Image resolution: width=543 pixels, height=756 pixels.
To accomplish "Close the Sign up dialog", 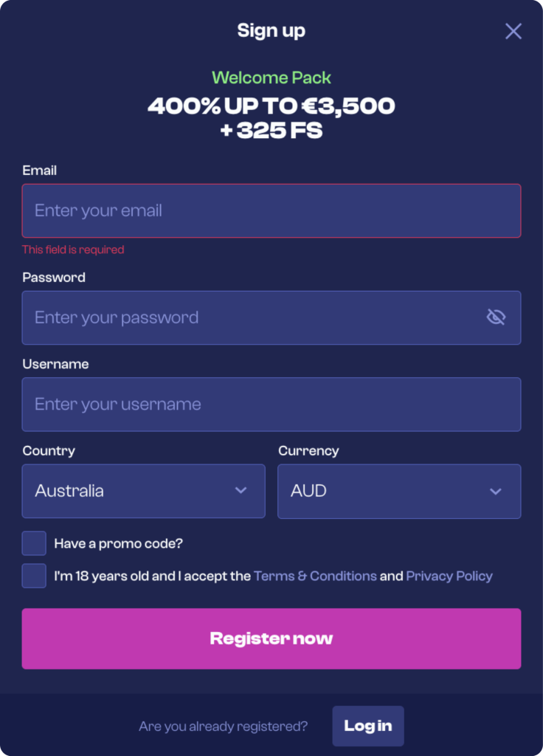I will 513,31.
